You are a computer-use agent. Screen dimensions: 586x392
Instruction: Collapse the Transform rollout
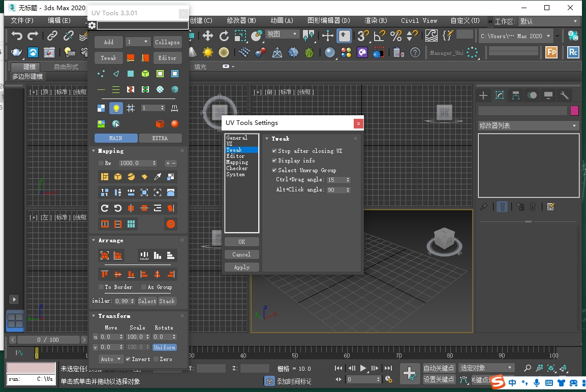pos(94,316)
